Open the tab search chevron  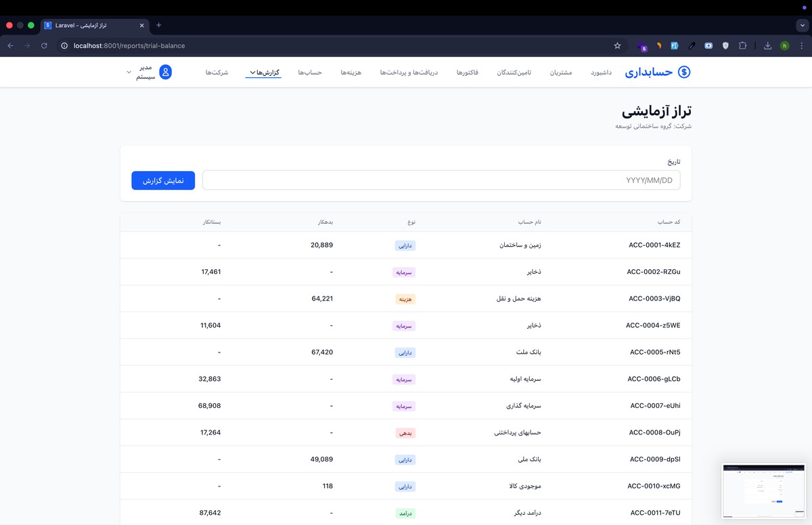(x=802, y=25)
